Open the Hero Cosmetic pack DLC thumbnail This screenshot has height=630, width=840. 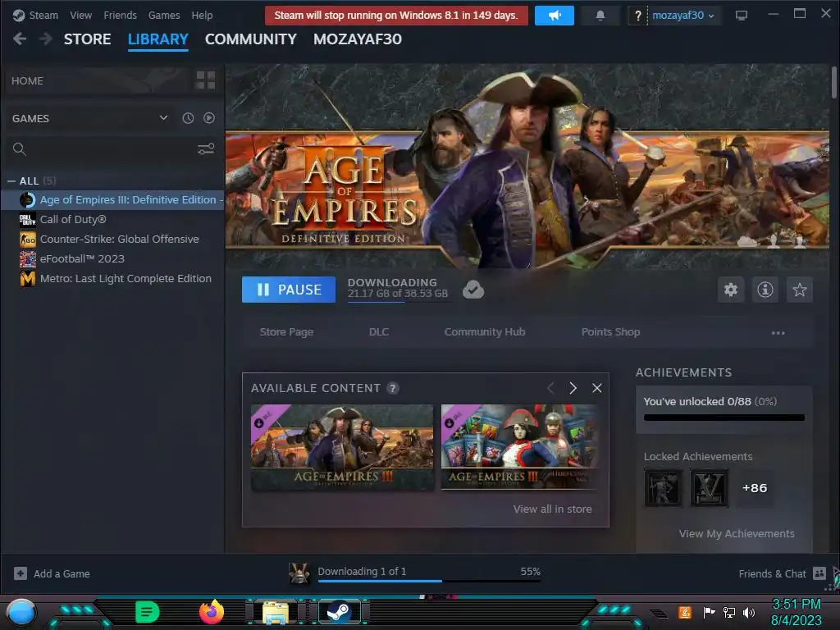(x=521, y=447)
